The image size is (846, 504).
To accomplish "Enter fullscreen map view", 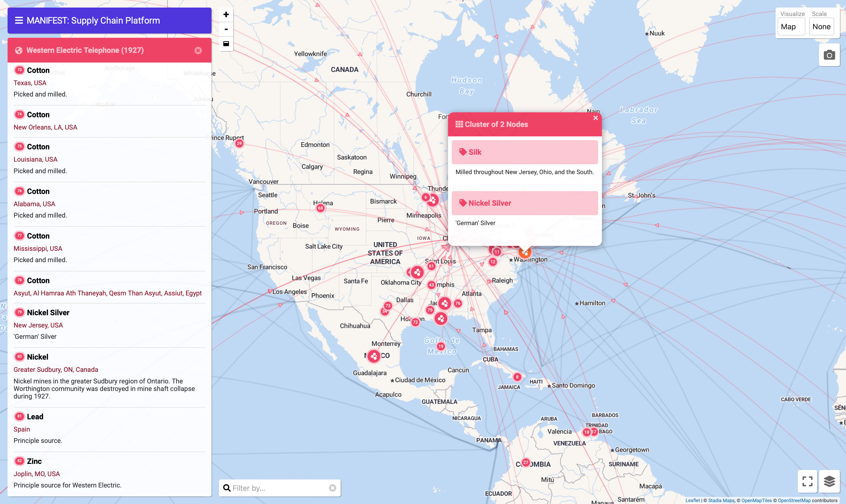I will coord(808,481).
